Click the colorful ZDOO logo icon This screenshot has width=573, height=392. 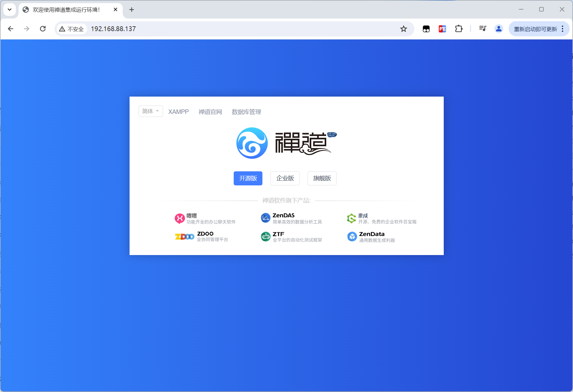point(185,237)
